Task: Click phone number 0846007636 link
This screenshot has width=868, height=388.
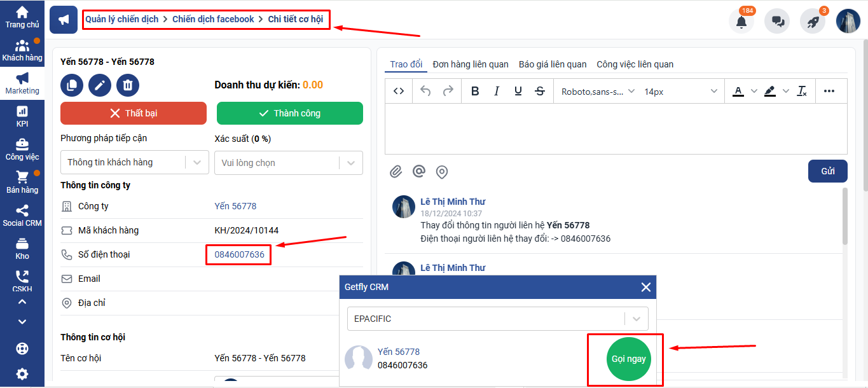Action: point(239,254)
